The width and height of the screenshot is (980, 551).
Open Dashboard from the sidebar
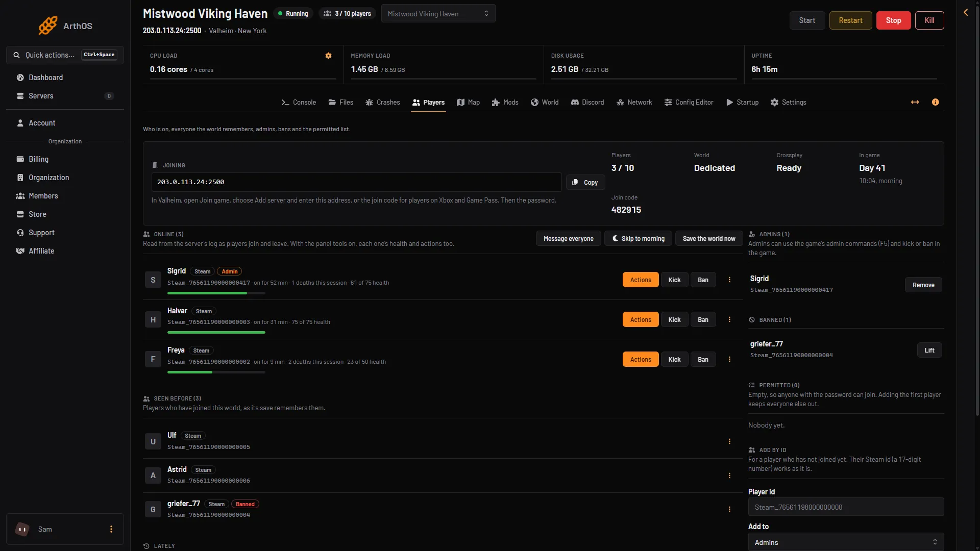65,78
